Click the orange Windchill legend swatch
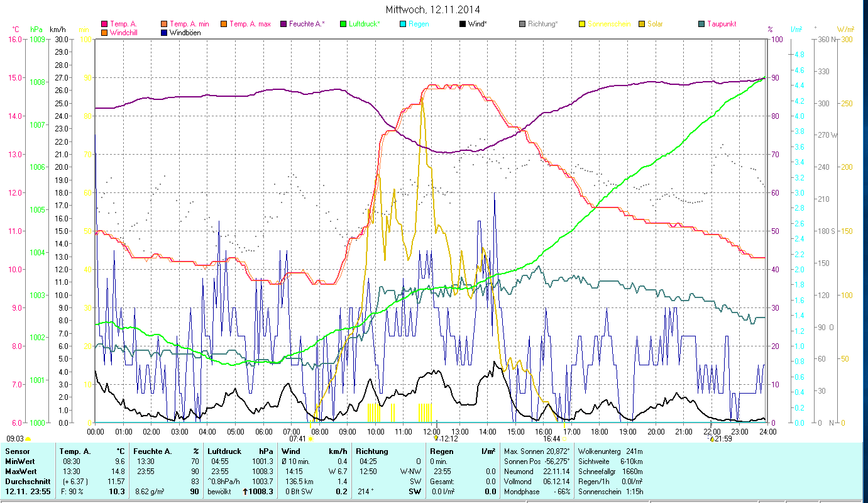This screenshot has width=868, height=503. click(104, 33)
